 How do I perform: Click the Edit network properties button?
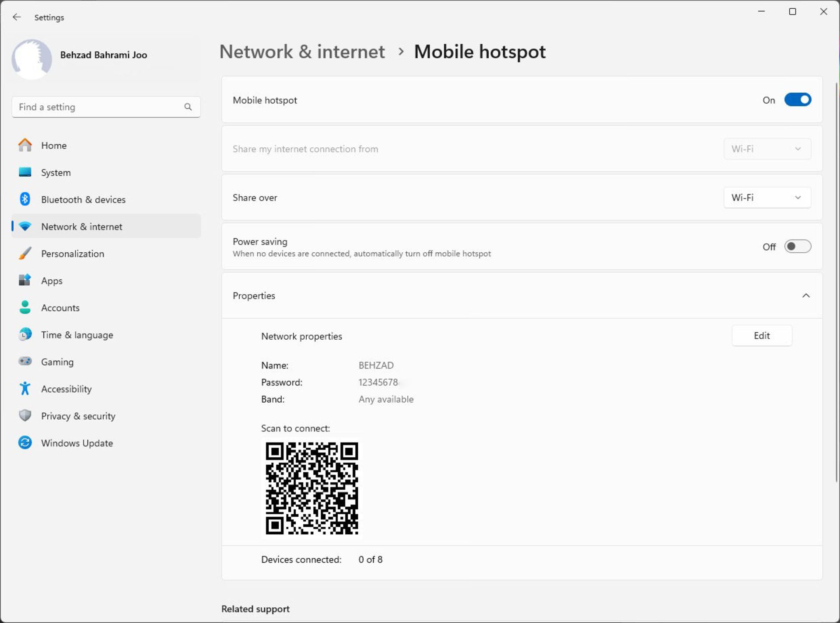(x=762, y=335)
